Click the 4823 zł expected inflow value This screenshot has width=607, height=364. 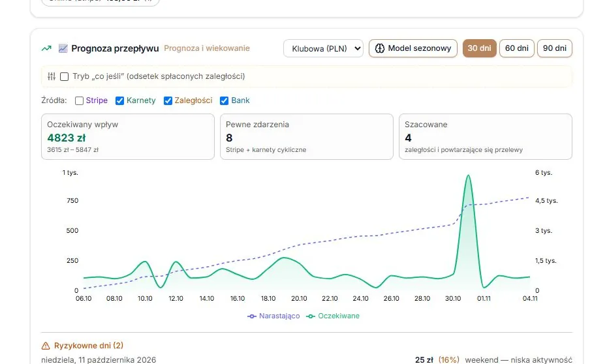click(x=66, y=138)
